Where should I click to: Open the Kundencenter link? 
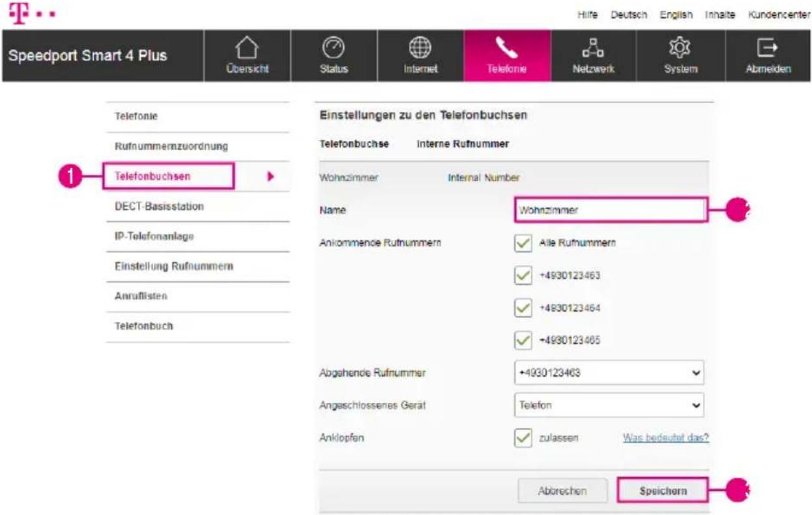click(779, 14)
